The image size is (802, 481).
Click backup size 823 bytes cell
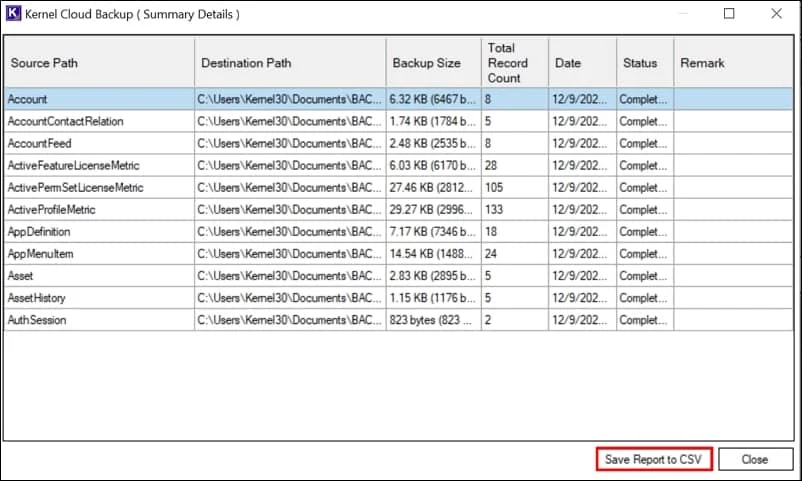coord(434,319)
